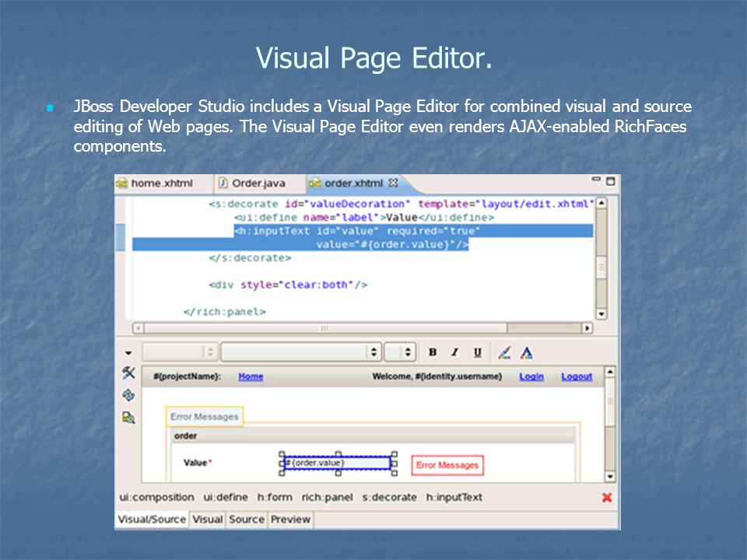Click the </s:decorate> closing tag line
Image resolution: width=747 pixels, height=560 pixels.
[250, 258]
